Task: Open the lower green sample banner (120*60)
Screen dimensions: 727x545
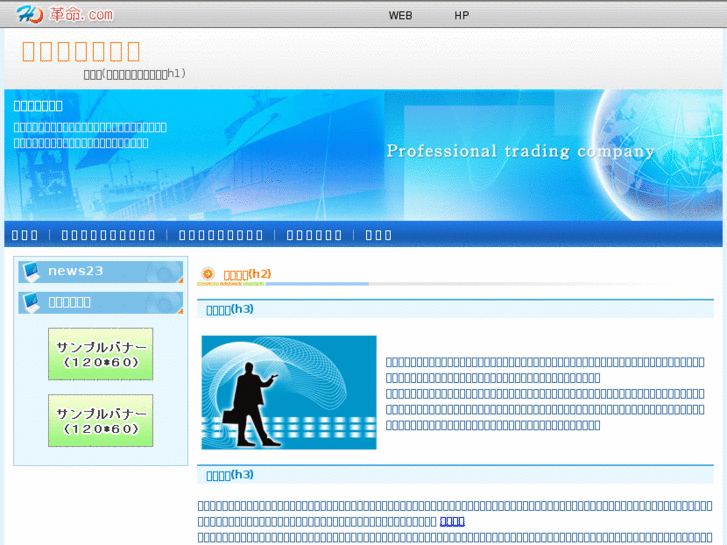Action: pos(101,420)
